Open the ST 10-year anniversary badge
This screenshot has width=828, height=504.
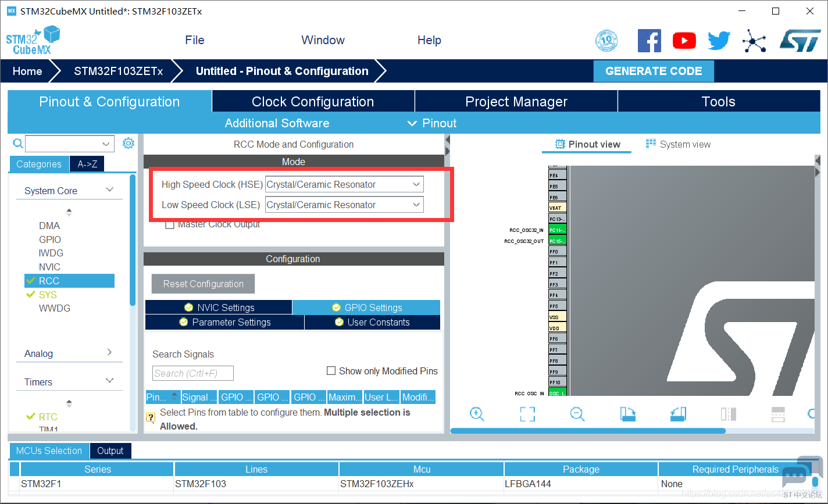click(x=606, y=41)
